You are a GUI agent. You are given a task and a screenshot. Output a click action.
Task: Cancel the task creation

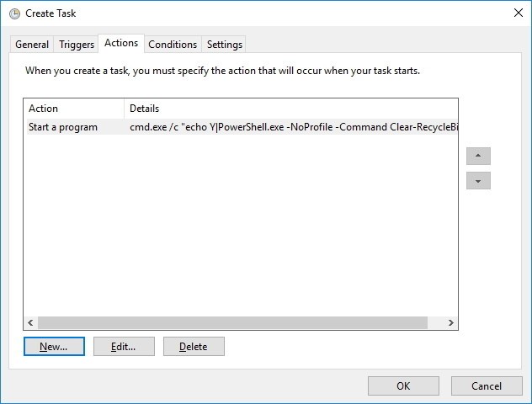[x=487, y=385]
